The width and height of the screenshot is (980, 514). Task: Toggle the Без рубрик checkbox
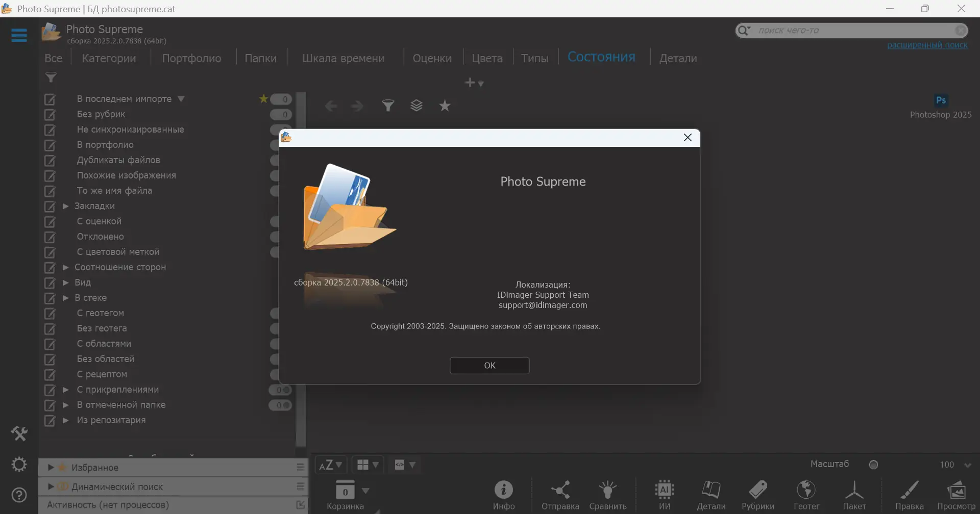click(50, 115)
